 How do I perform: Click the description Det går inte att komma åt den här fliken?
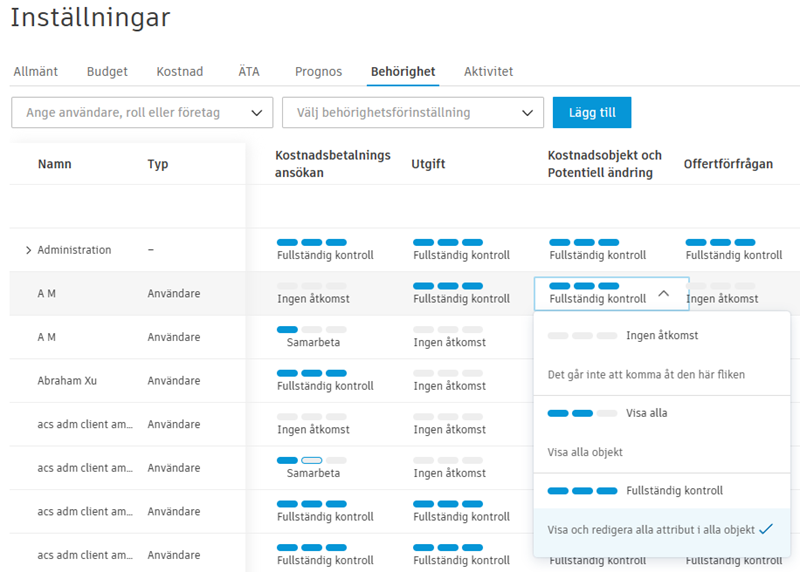[646, 375]
